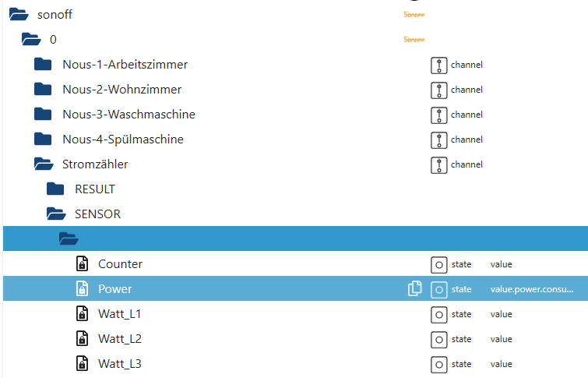Image resolution: width=588 pixels, height=378 pixels.
Task: Click the channel icon for Nous-3-Waschmaschine
Action: pyautogui.click(x=439, y=115)
